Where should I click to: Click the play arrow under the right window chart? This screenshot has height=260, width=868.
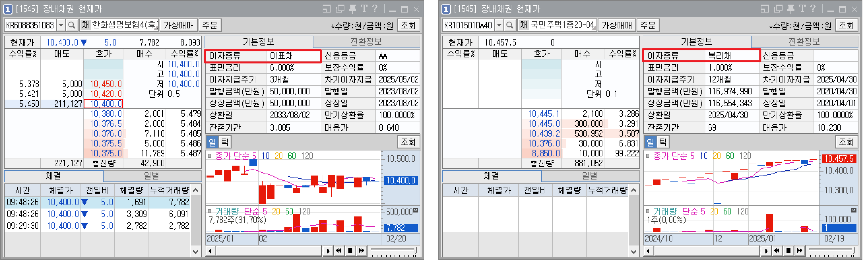click(x=766, y=250)
